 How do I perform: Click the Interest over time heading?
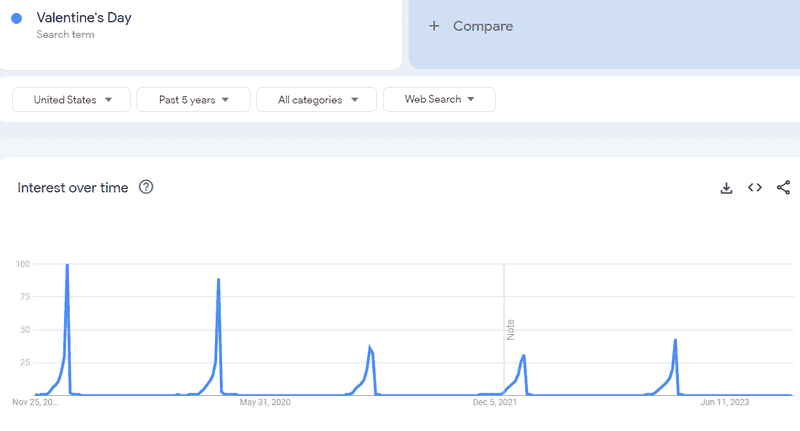pyautogui.click(x=72, y=188)
